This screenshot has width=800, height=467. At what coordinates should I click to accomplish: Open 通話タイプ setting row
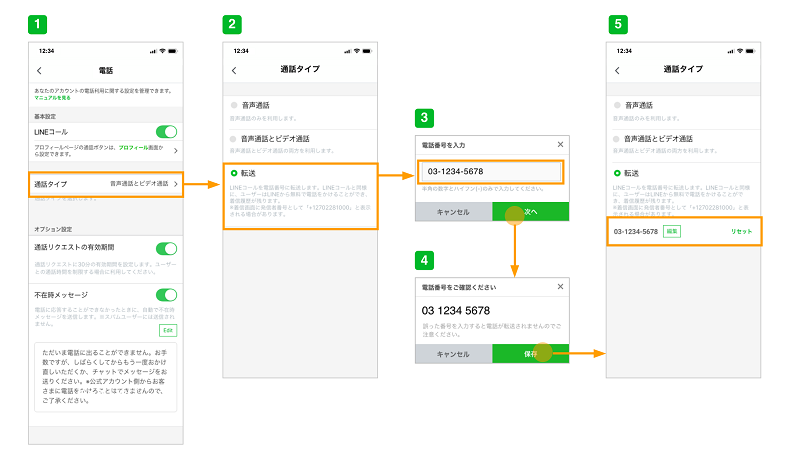click(x=105, y=184)
